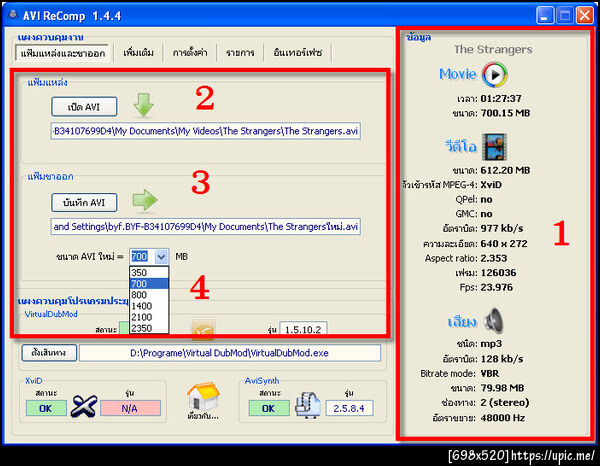Click the source AVI path field
600x466 pixels.
[x=205, y=131]
